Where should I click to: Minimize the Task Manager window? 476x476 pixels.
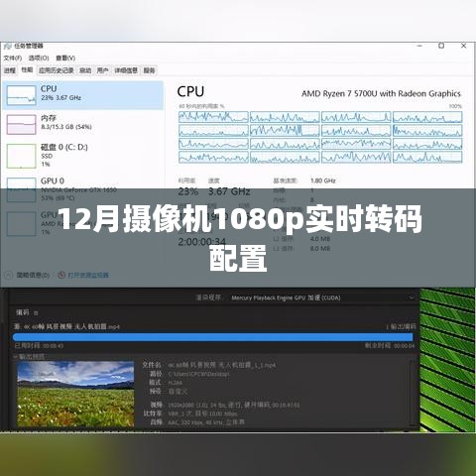coord(419,46)
